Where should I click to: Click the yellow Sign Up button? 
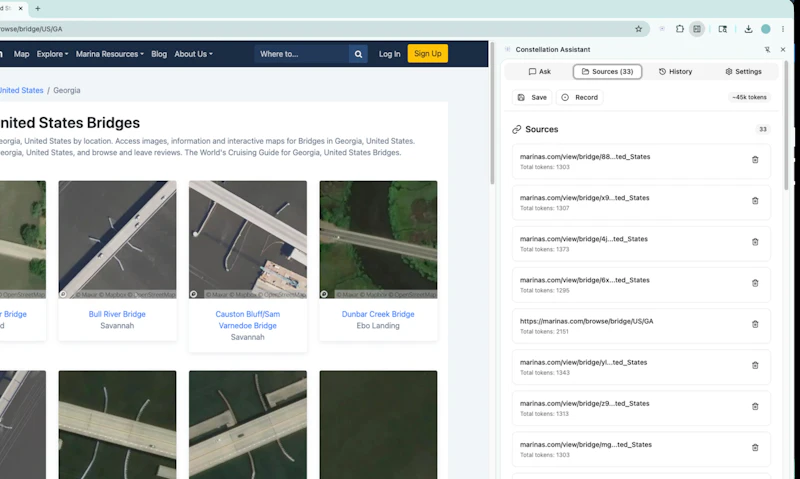(428, 54)
